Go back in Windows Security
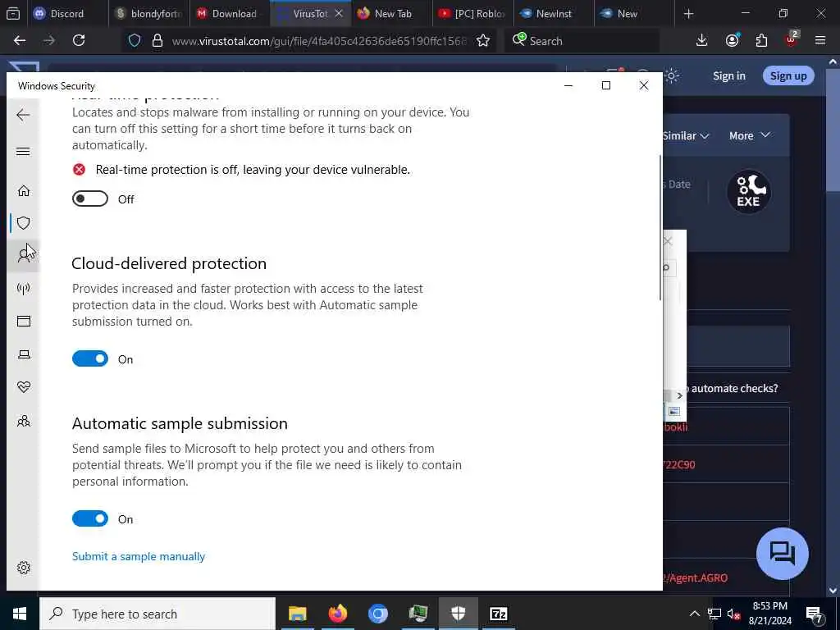 [x=23, y=115]
